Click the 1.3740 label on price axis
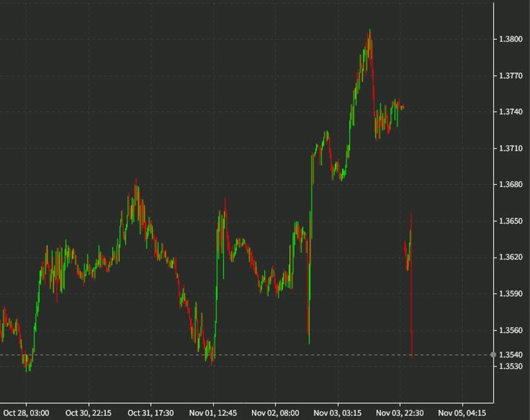Viewport: 530px width, 420px height. (x=510, y=112)
